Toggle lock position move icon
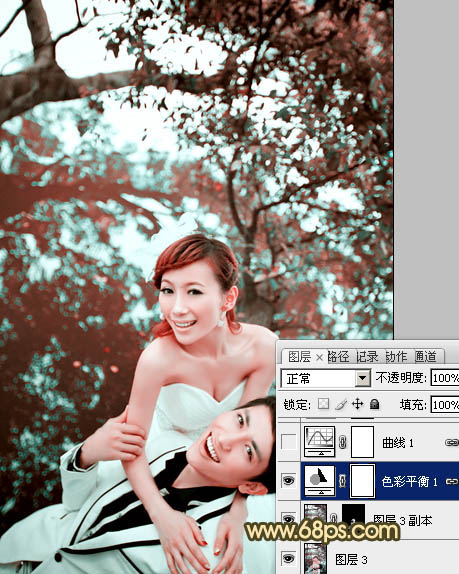The height and width of the screenshot is (574, 459). (x=357, y=404)
